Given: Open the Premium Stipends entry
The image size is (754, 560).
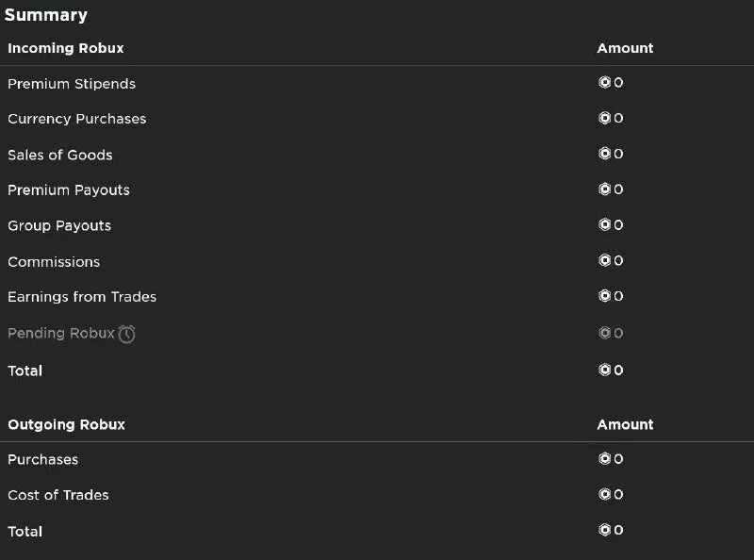Looking at the screenshot, I should pyautogui.click(x=72, y=84).
